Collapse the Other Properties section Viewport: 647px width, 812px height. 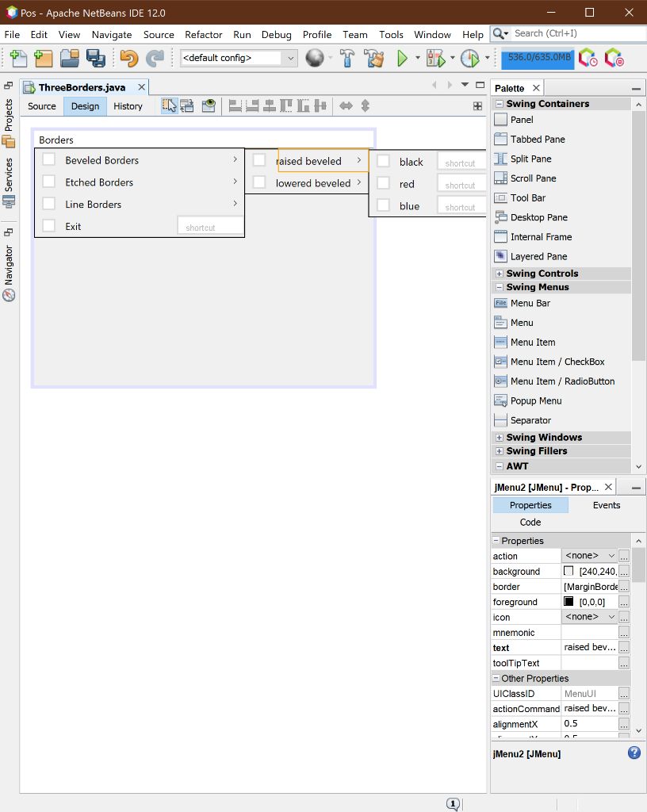[496, 678]
